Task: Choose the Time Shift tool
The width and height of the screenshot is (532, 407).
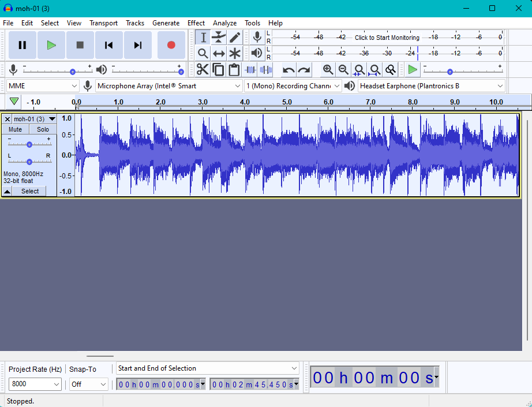Action: pos(219,53)
